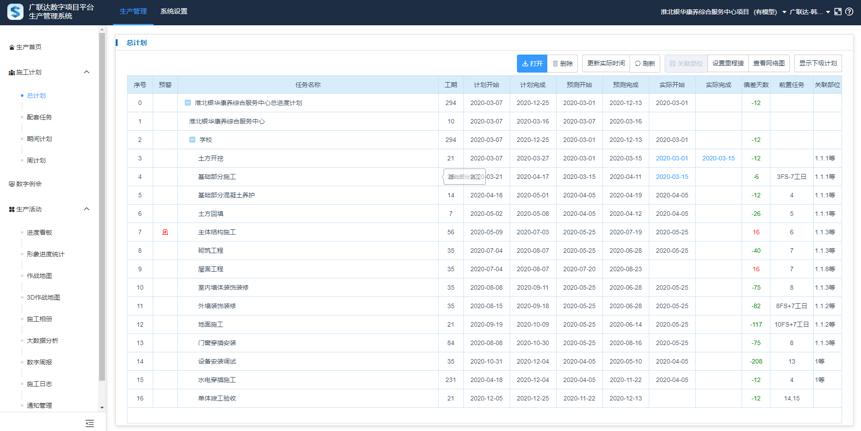861x431 pixels.
Task: Open 期间计划 in the sidebar
Action: point(39,139)
